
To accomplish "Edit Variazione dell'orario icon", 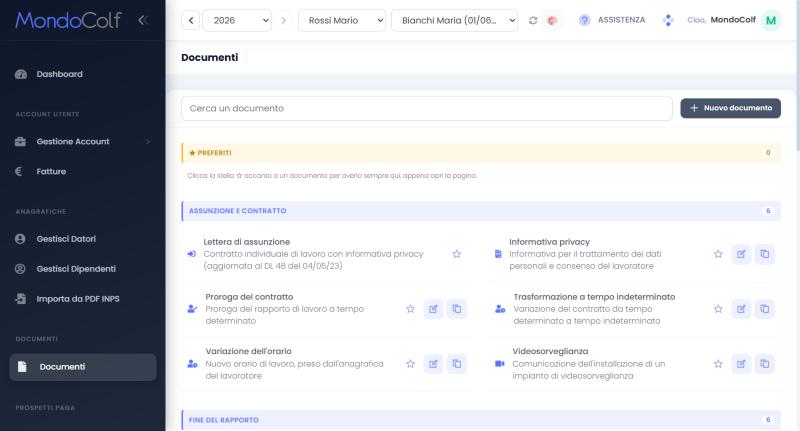I will point(433,364).
